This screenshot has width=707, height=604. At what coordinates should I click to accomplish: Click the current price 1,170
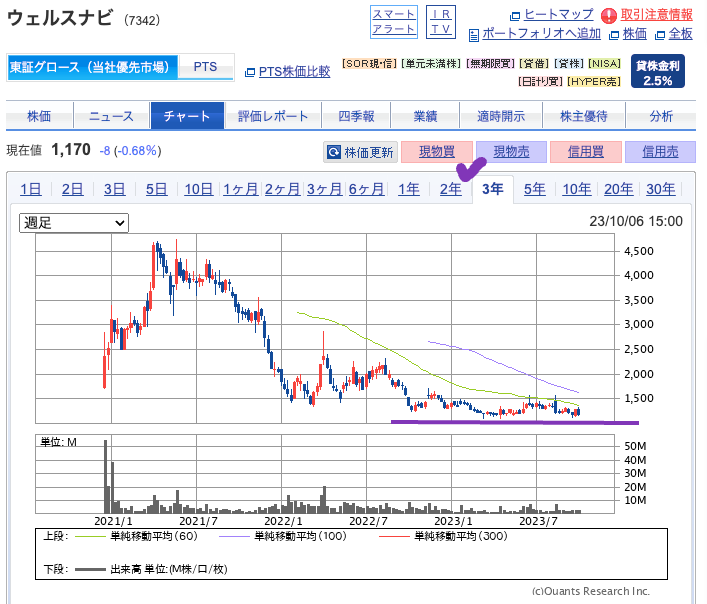(x=71, y=150)
